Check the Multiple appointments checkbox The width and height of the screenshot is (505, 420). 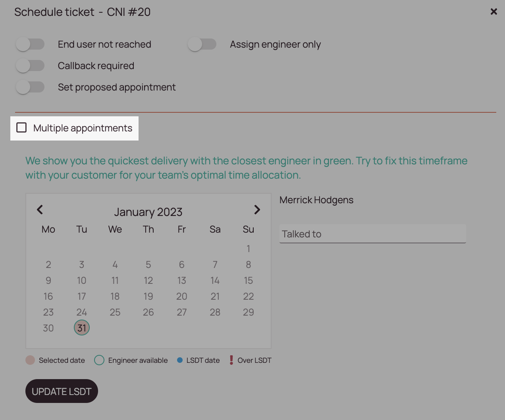point(21,128)
